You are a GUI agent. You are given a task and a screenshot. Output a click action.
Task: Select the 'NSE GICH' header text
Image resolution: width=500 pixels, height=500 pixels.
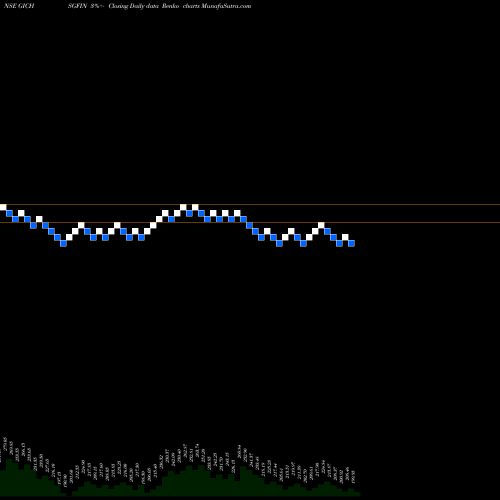(x=19, y=6)
